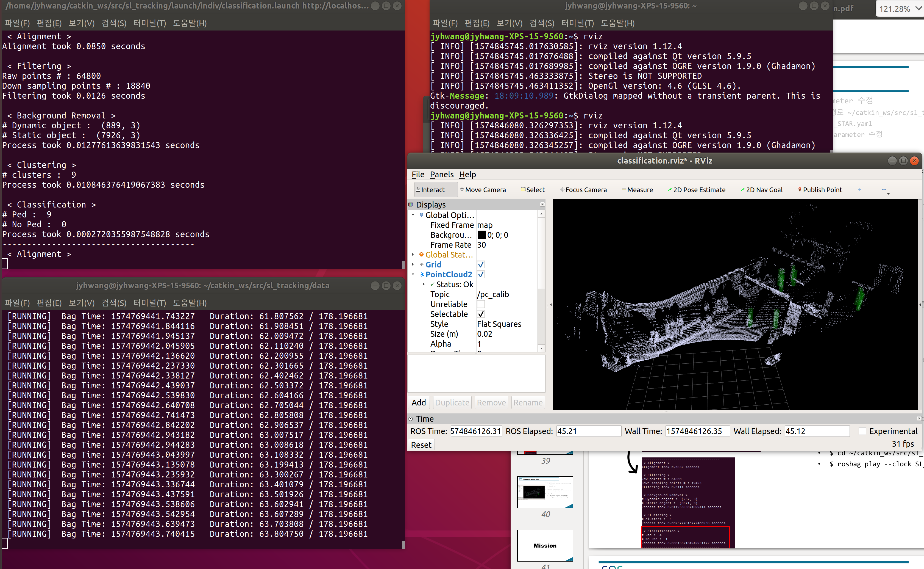This screenshot has width=924, height=569.
Task: Close the Displays panel with X icon
Action: click(x=542, y=204)
